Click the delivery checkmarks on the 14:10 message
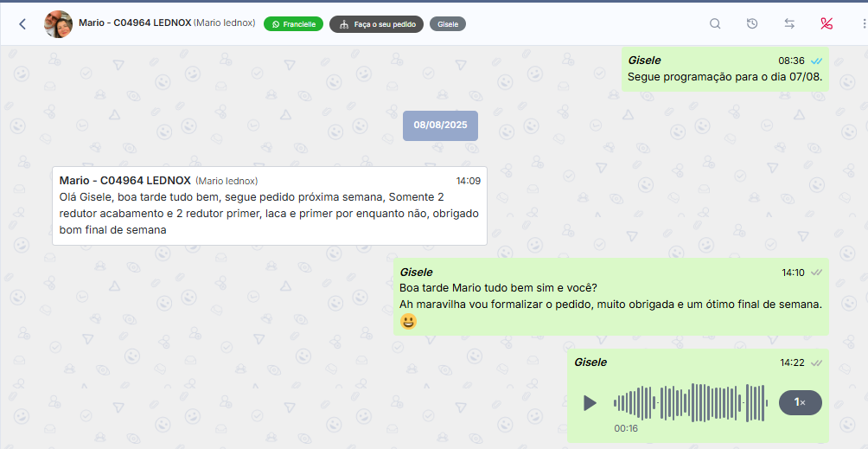The image size is (868, 449). click(815, 273)
